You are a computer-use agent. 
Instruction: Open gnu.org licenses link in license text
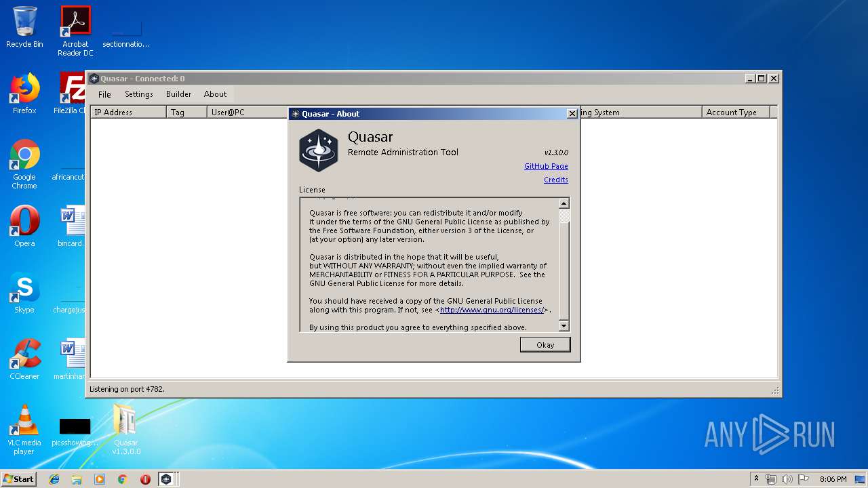point(492,310)
